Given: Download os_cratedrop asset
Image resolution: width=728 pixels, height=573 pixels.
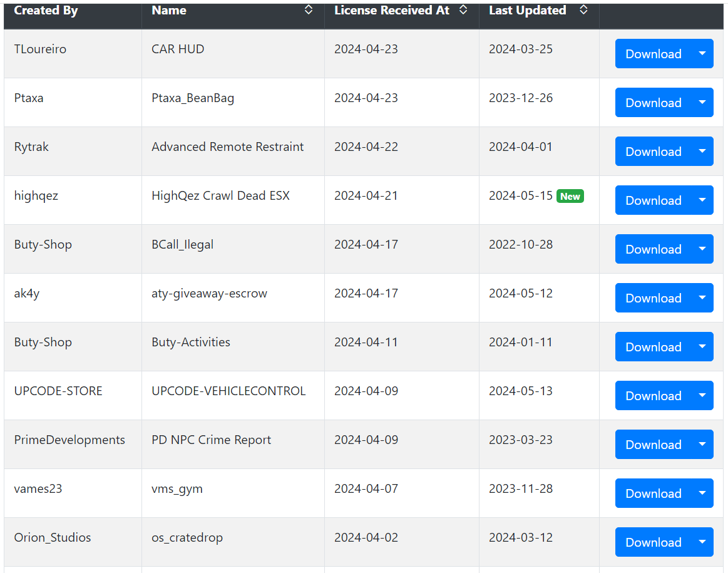Looking at the screenshot, I should [x=654, y=542].
